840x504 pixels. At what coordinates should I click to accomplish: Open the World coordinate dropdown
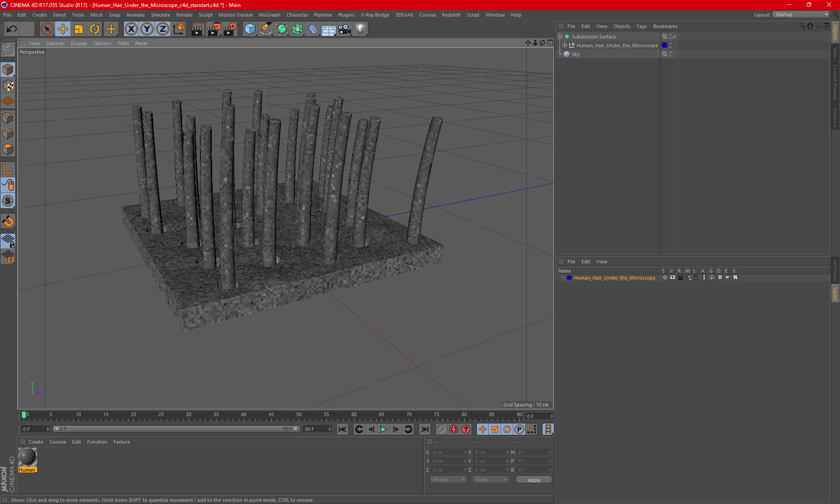[448, 479]
